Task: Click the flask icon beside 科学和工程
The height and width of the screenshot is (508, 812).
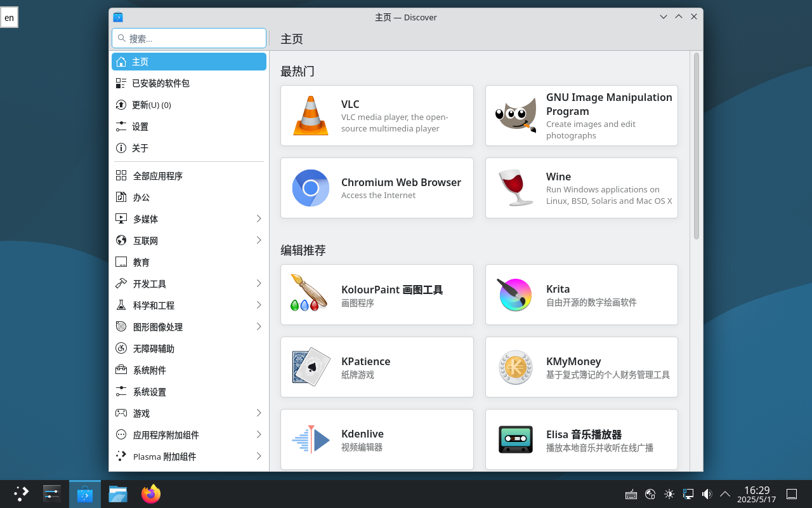Action: [121, 305]
